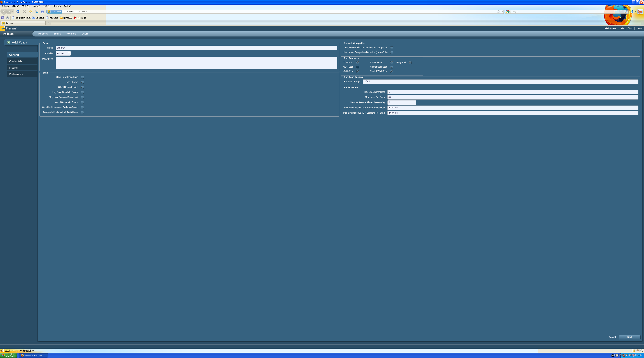
Task: Click the bookmark star in address bar
Action: point(498,12)
